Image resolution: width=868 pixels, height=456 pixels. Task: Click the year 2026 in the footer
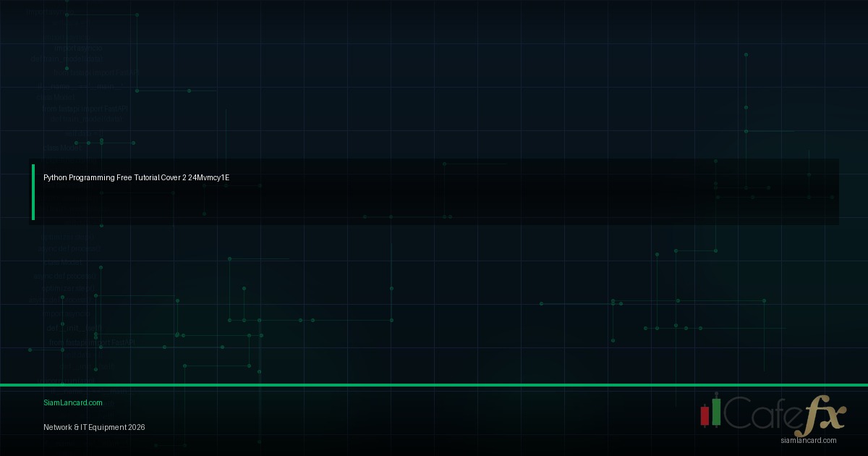pyautogui.click(x=136, y=427)
